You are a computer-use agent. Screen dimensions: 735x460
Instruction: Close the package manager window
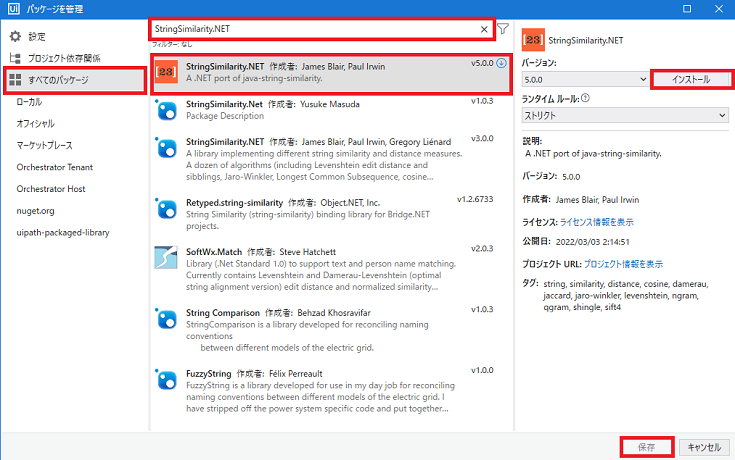click(x=719, y=9)
